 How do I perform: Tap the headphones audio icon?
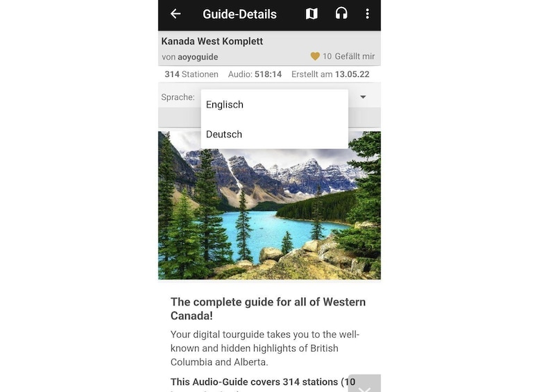pos(341,14)
